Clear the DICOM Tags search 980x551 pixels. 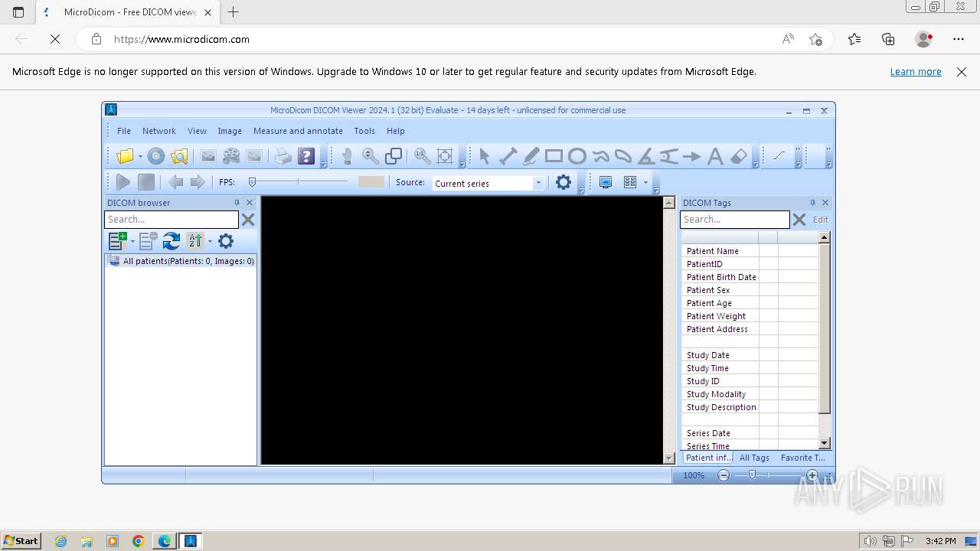pyautogui.click(x=799, y=220)
